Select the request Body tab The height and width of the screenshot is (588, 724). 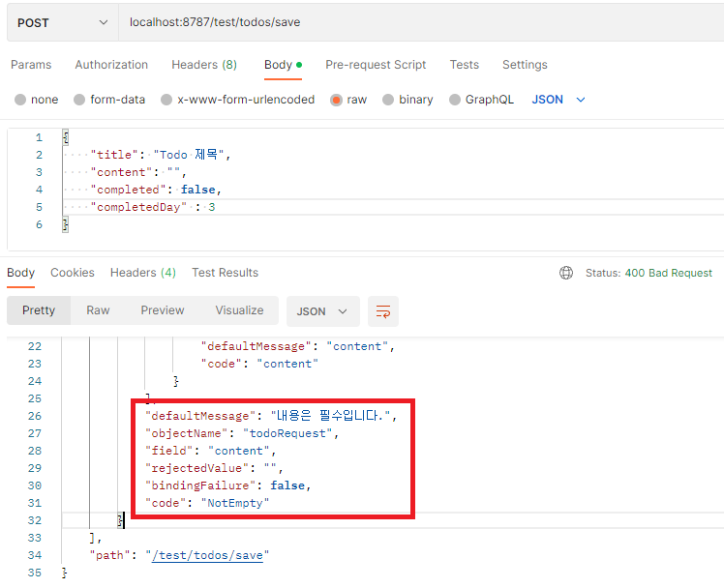[x=283, y=65]
